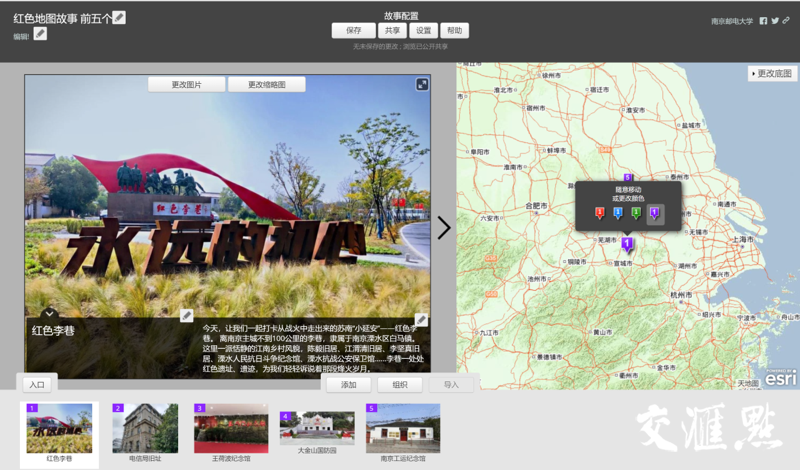Collapse the caption panel with chevron
This screenshot has height=470, width=800.
tap(49, 314)
